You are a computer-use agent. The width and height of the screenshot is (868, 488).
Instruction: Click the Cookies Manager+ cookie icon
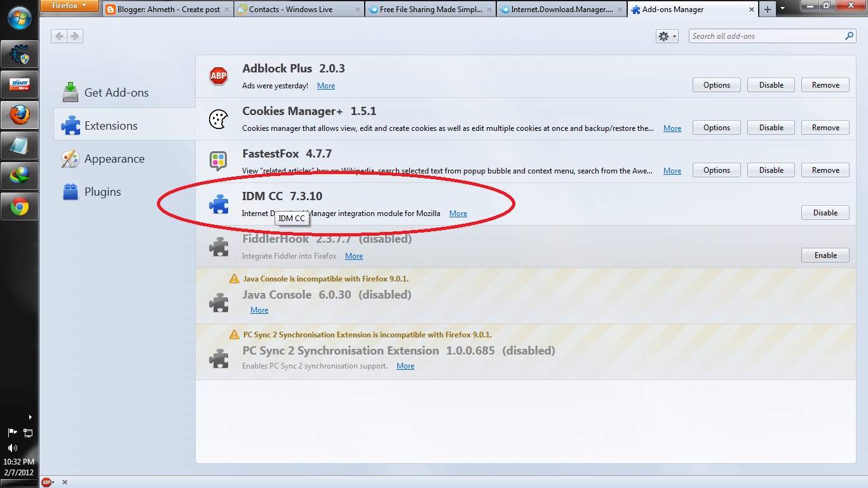tap(219, 119)
